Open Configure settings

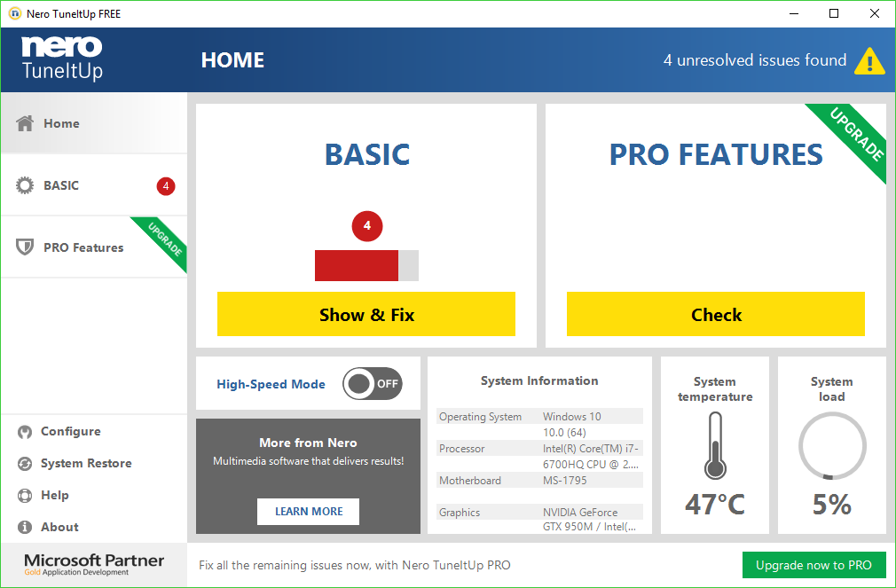(x=70, y=431)
